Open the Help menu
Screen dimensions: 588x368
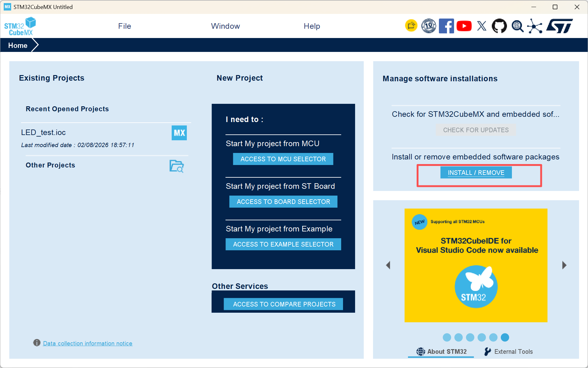click(312, 26)
